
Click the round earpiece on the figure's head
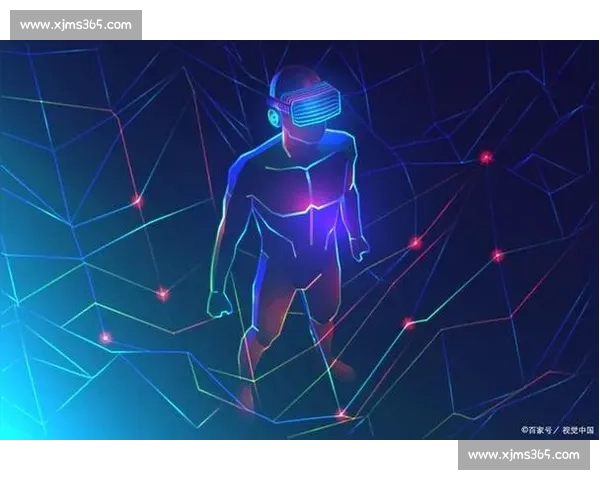coord(273,117)
